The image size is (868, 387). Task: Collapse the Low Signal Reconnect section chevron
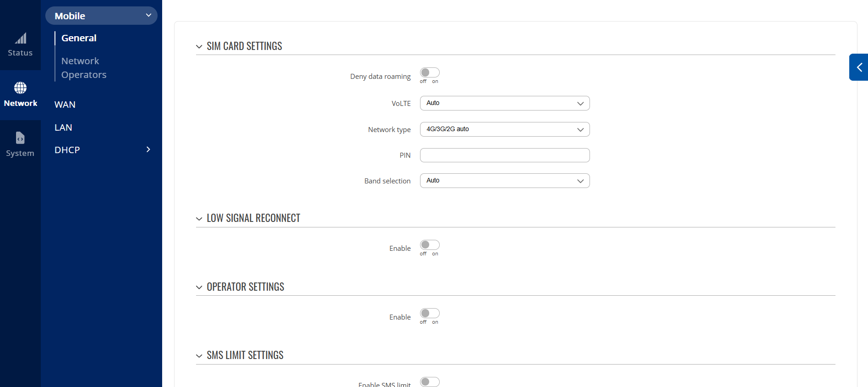[199, 219]
